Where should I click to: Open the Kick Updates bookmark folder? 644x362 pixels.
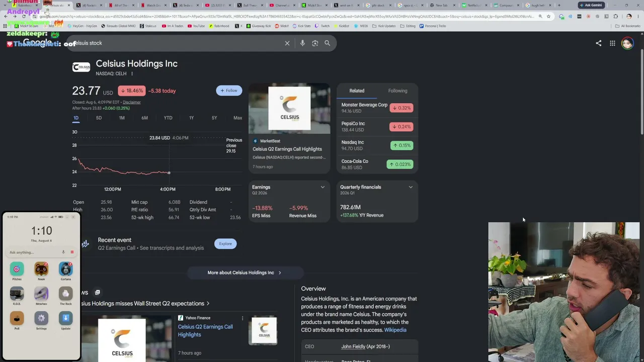click(384, 26)
